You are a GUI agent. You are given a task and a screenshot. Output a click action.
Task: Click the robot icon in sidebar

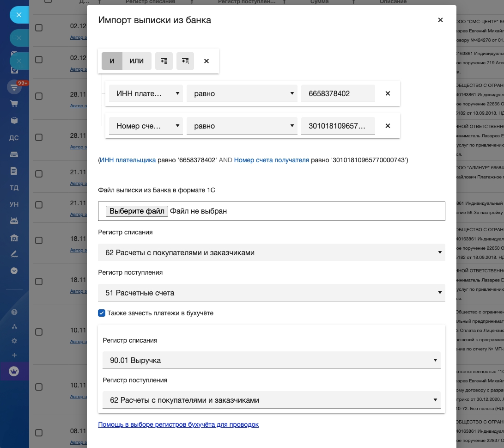point(14,221)
